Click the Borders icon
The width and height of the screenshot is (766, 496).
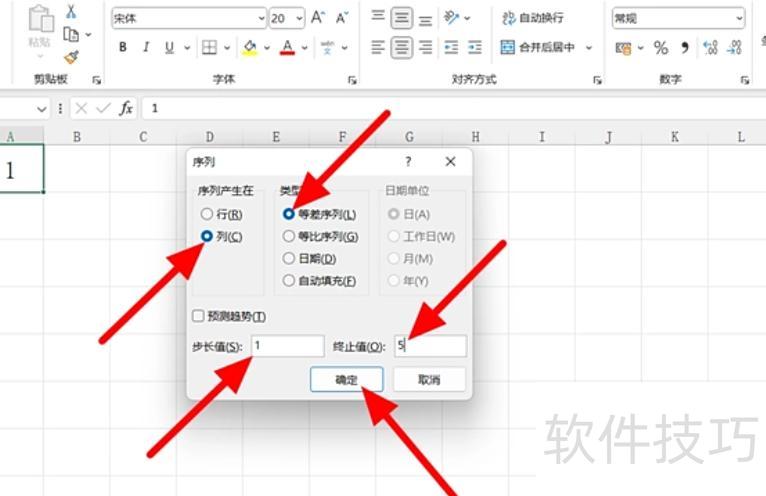pyautogui.click(x=210, y=47)
